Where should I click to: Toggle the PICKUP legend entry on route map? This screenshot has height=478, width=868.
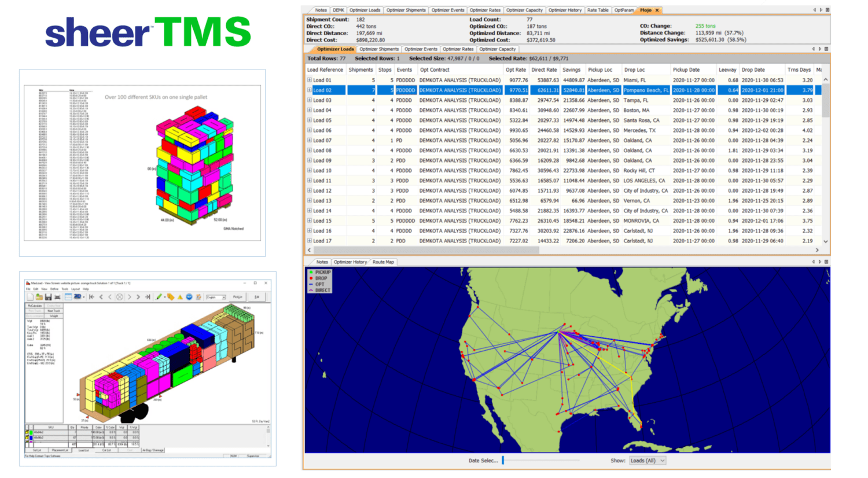pyautogui.click(x=322, y=272)
